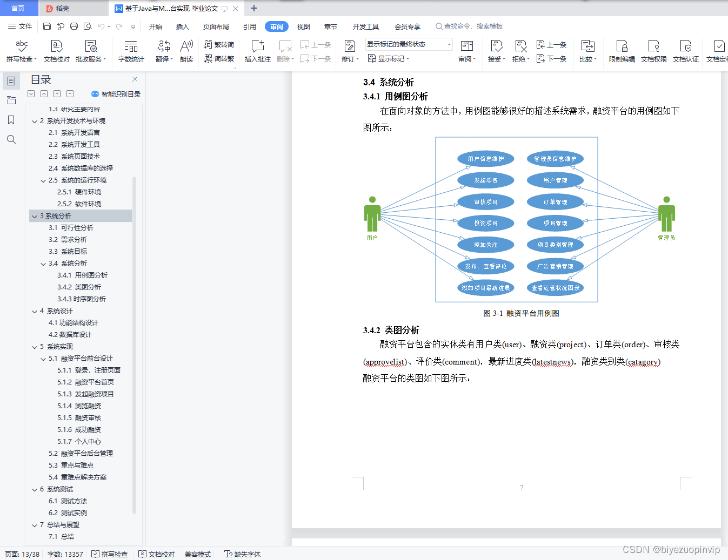Close the 目录 navigation panel
The height and width of the screenshot is (560, 728).
pos(135,79)
